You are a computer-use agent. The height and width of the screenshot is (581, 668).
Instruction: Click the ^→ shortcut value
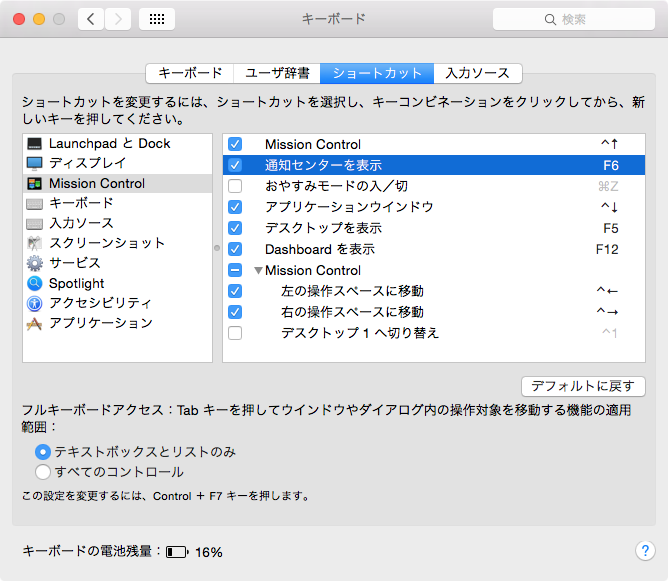coord(607,312)
